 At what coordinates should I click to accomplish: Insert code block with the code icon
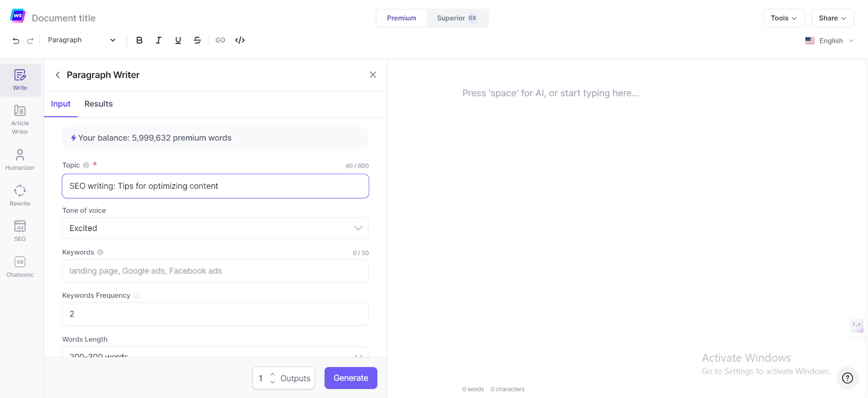point(240,40)
